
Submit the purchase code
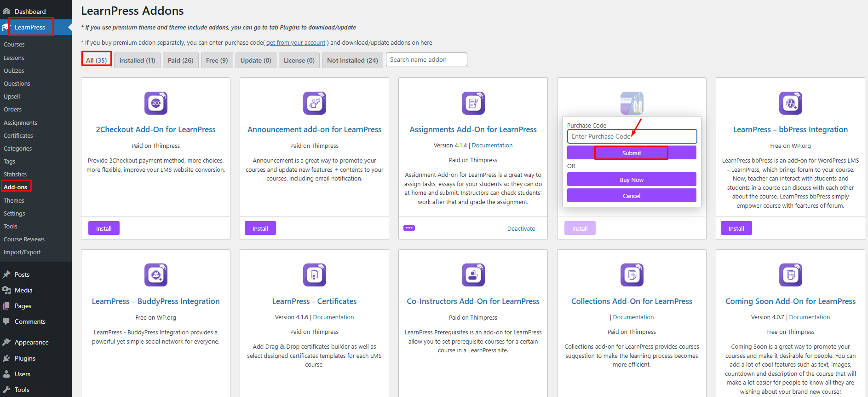(632, 153)
